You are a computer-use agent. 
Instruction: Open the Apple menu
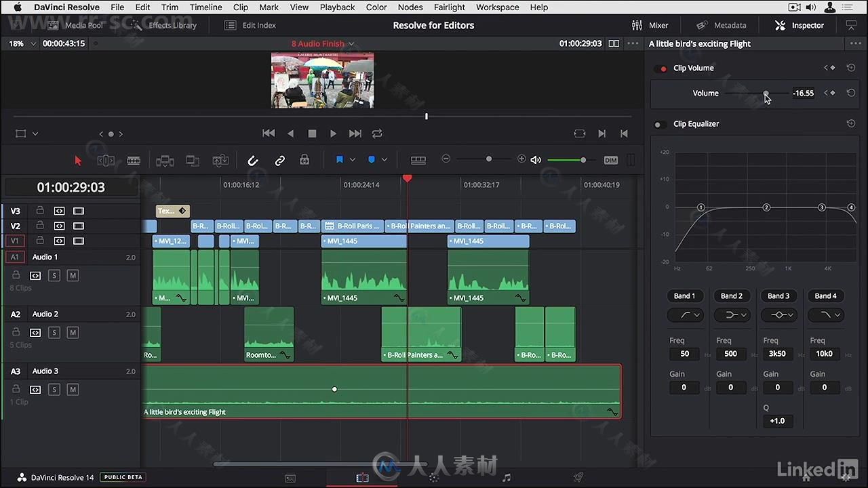tap(18, 7)
